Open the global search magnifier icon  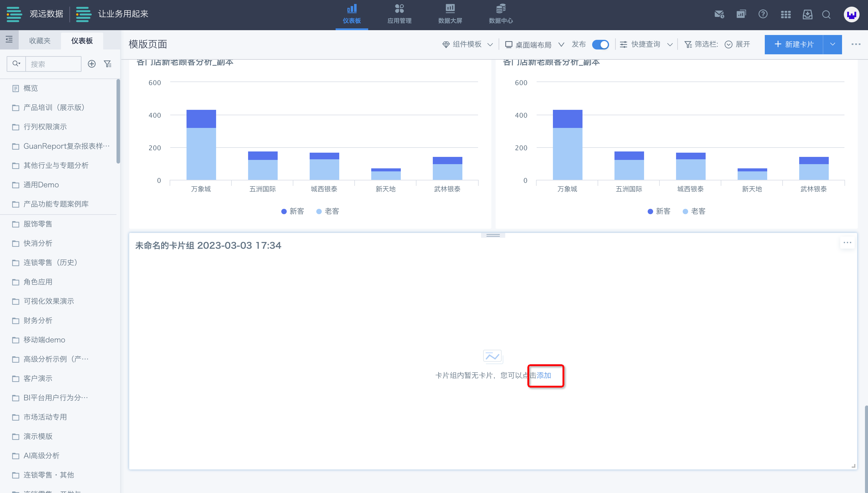click(826, 14)
